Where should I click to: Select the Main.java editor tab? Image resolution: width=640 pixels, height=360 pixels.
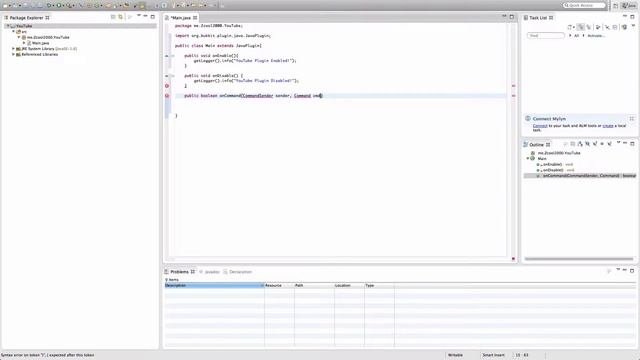180,18
